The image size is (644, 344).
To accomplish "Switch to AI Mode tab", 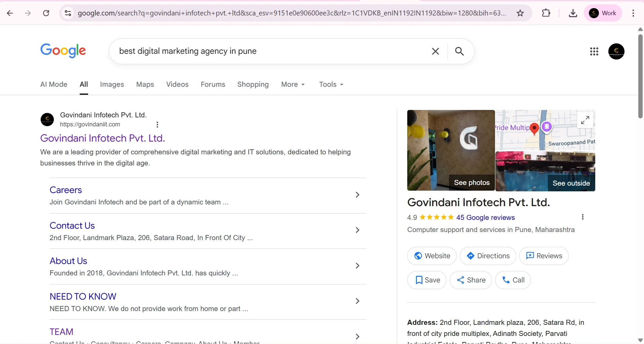I will (54, 84).
